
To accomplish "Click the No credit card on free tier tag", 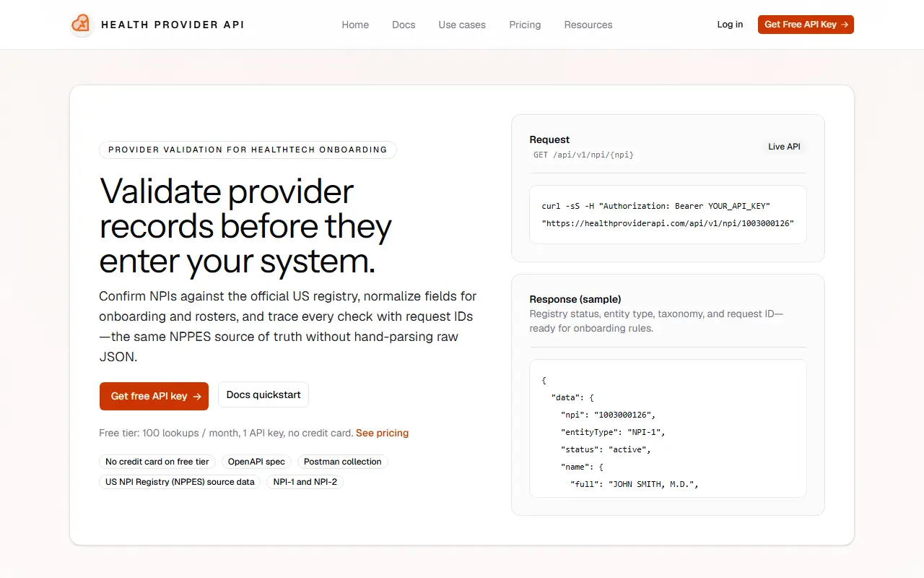I will (x=157, y=462).
